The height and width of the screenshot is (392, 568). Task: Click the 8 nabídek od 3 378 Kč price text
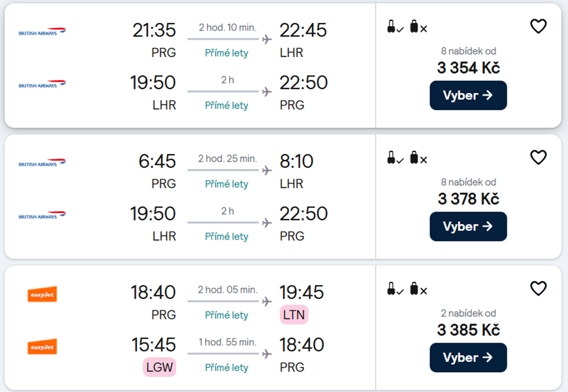[x=468, y=198]
